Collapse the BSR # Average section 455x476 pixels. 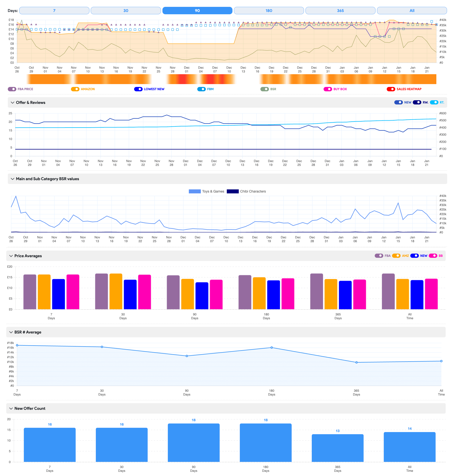pyautogui.click(x=11, y=332)
